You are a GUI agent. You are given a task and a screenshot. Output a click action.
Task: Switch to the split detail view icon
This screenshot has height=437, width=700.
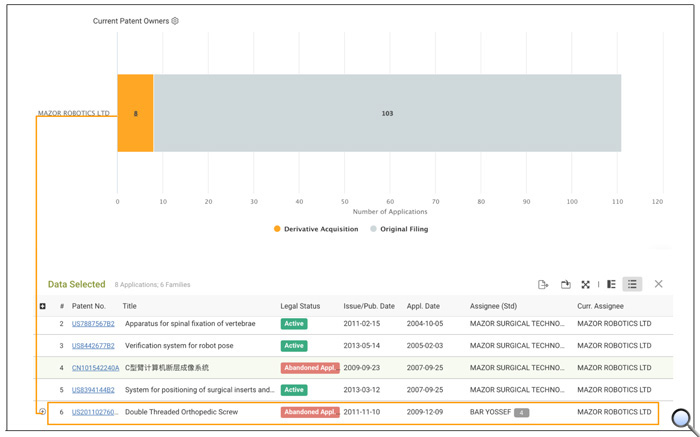pyautogui.click(x=611, y=284)
